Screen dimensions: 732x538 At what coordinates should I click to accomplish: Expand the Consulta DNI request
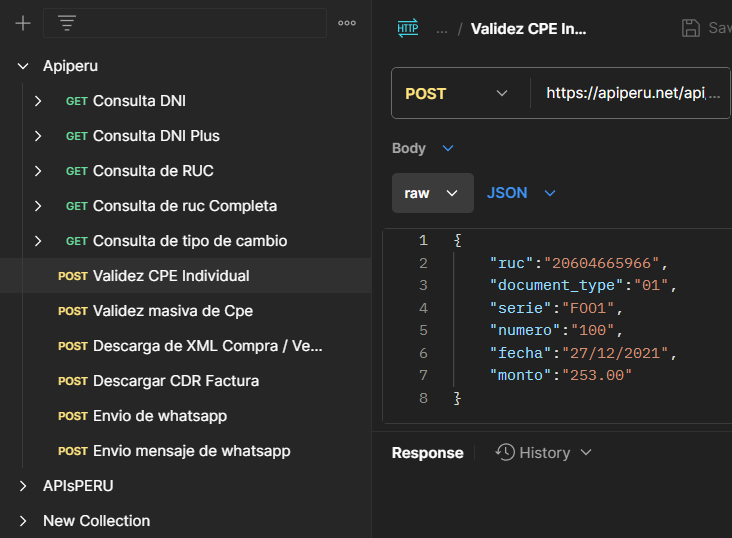coord(38,101)
